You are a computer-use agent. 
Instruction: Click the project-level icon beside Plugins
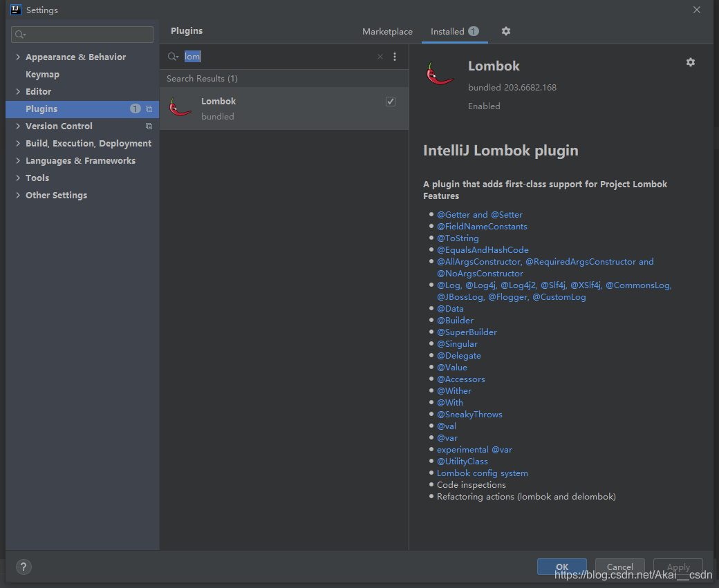click(149, 109)
